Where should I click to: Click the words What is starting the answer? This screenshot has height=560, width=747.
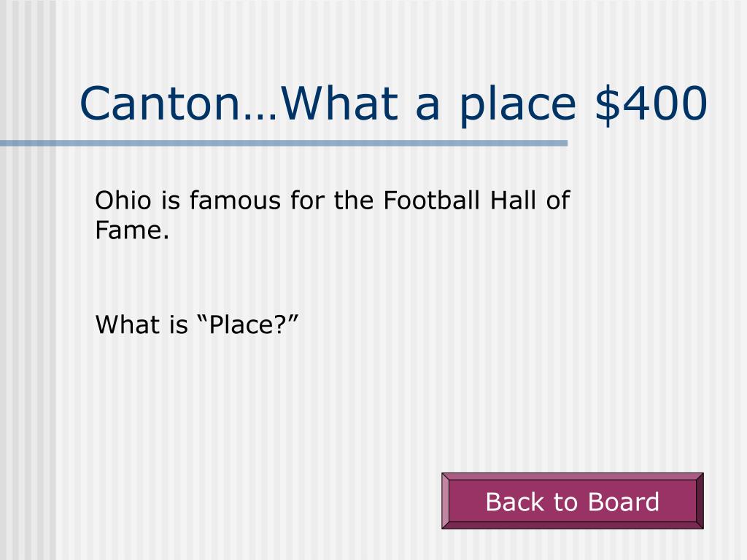142,324
